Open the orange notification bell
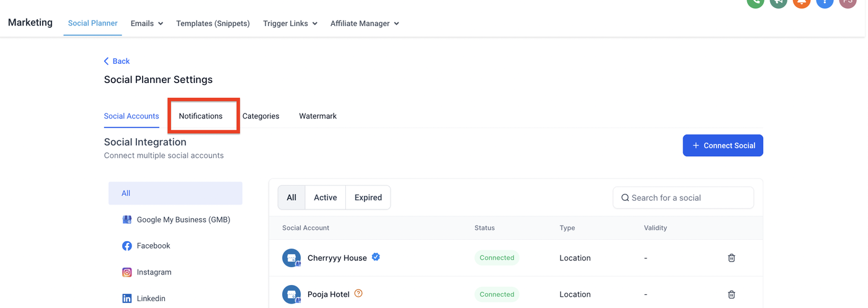This screenshot has width=868, height=308. point(801,2)
